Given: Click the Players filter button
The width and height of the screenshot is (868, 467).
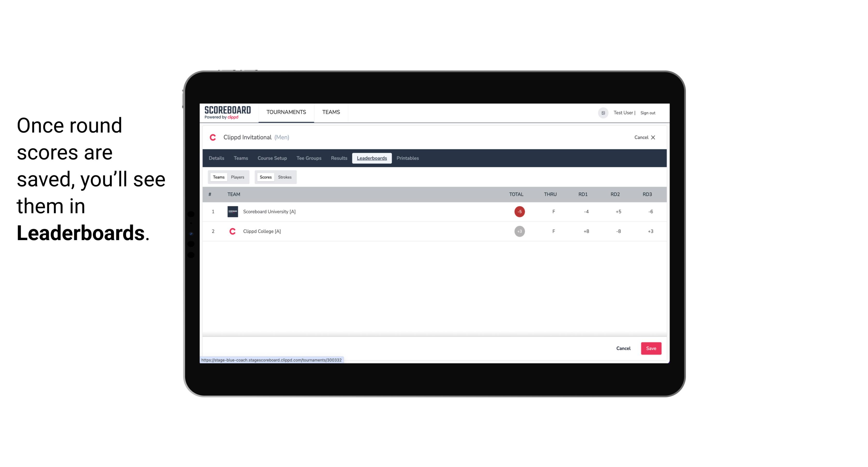Looking at the screenshot, I should (x=238, y=177).
